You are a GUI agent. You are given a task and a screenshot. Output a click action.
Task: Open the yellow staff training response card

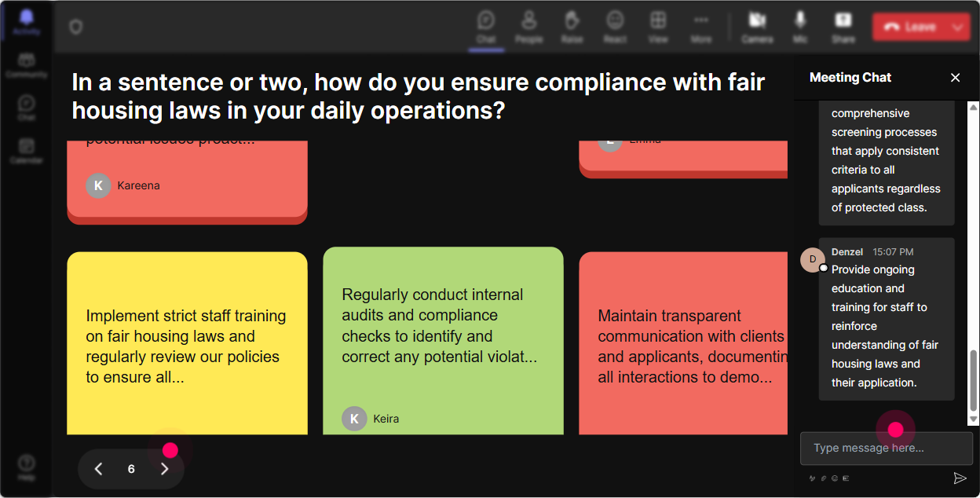(x=187, y=343)
